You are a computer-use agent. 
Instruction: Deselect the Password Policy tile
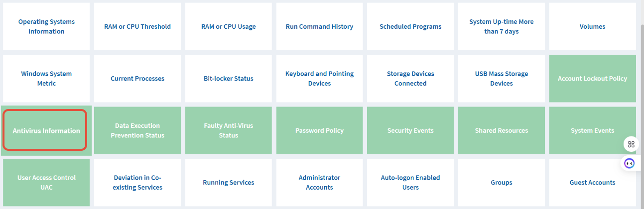pos(319,130)
